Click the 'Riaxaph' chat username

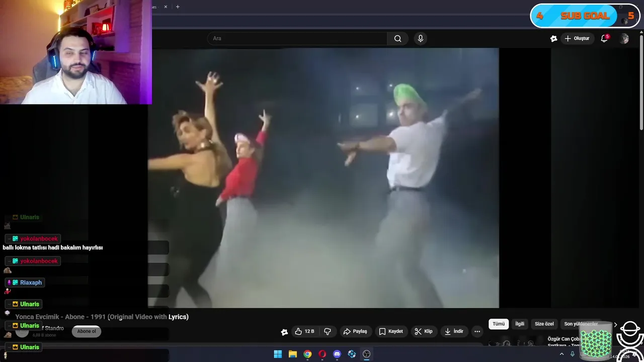pyautogui.click(x=31, y=283)
